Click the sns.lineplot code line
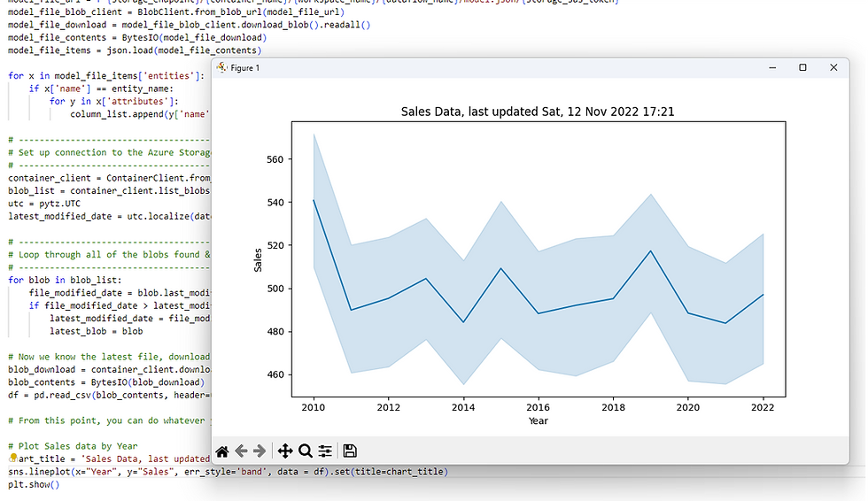This screenshot has width=868, height=501. pos(229,472)
